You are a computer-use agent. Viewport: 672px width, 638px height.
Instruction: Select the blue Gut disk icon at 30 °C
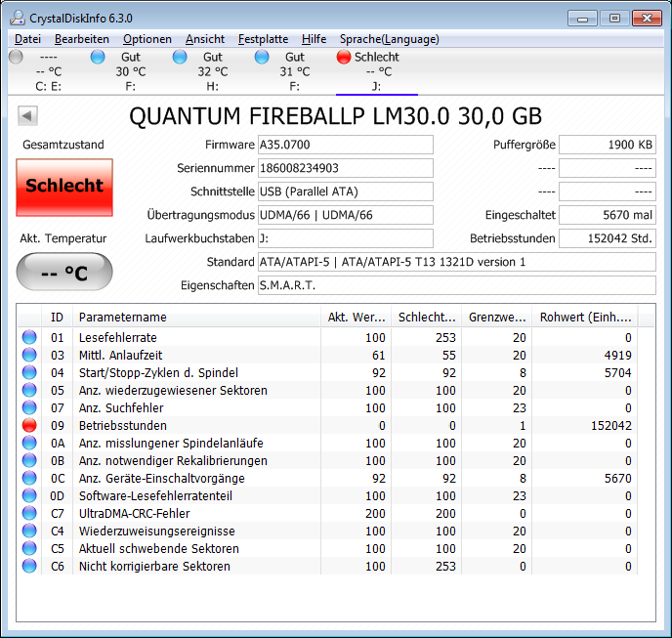tap(98, 57)
